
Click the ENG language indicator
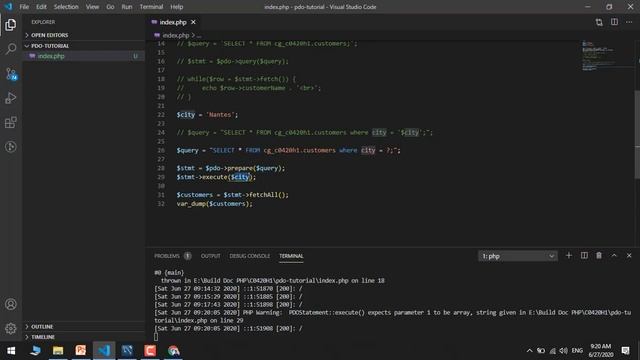tap(577, 351)
